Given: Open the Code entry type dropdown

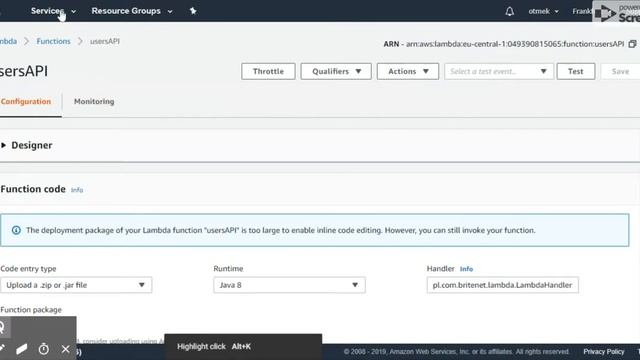Looking at the screenshot, I should click(76, 285).
